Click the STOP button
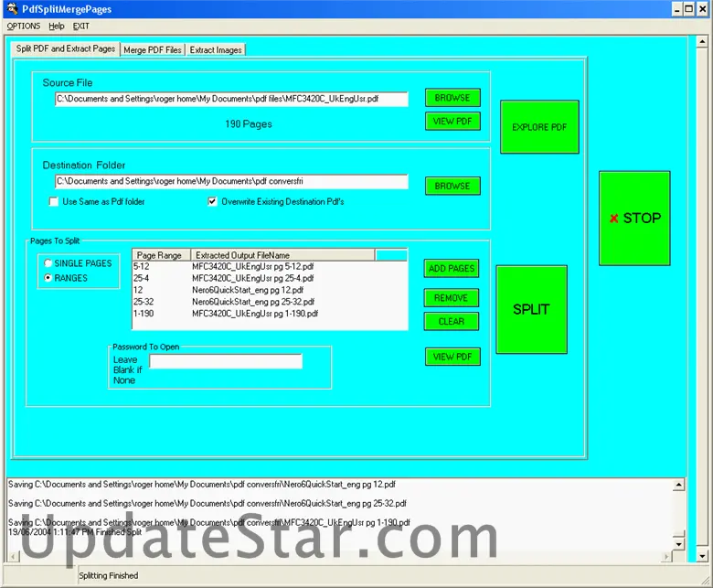Image resolution: width=713 pixels, height=588 pixels. pyautogui.click(x=634, y=219)
